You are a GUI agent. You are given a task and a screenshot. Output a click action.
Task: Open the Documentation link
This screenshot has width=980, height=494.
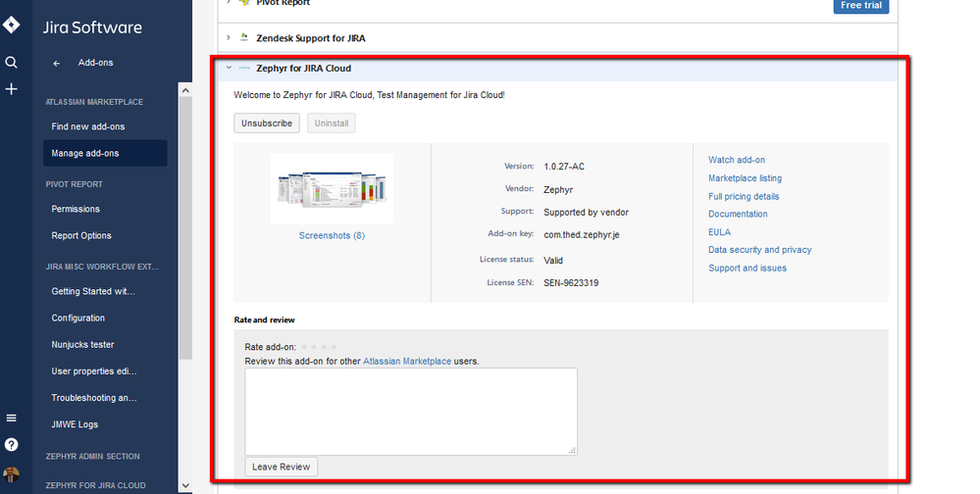click(x=738, y=214)
